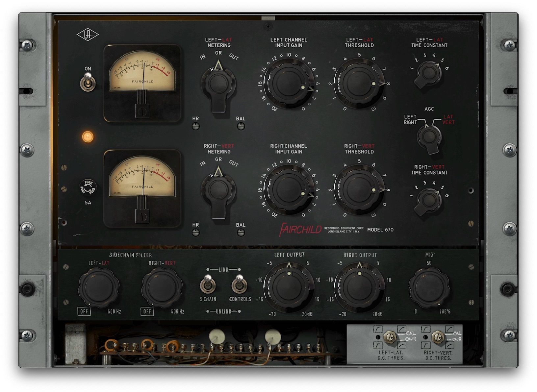The width and height of the screenshot is (537, 392).
Task: Flip the S.CHAIN link toggle switch
Action: tap(208, 285)
